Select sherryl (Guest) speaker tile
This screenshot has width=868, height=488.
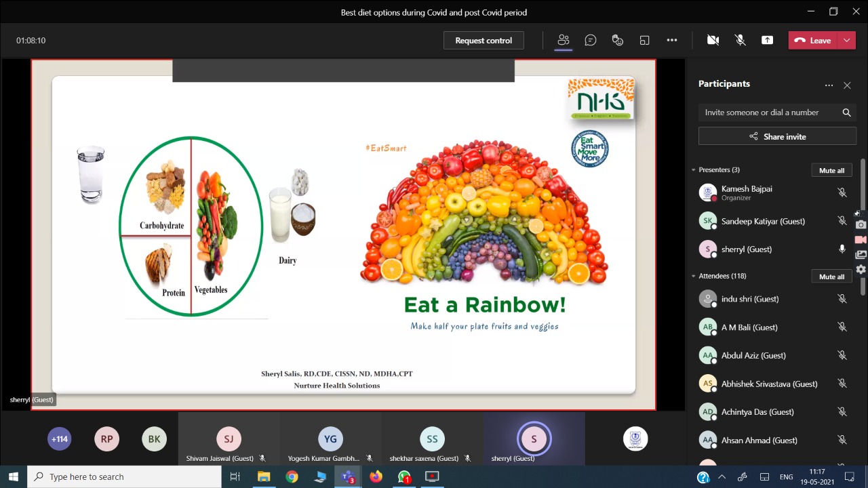(x=534, y=439)
